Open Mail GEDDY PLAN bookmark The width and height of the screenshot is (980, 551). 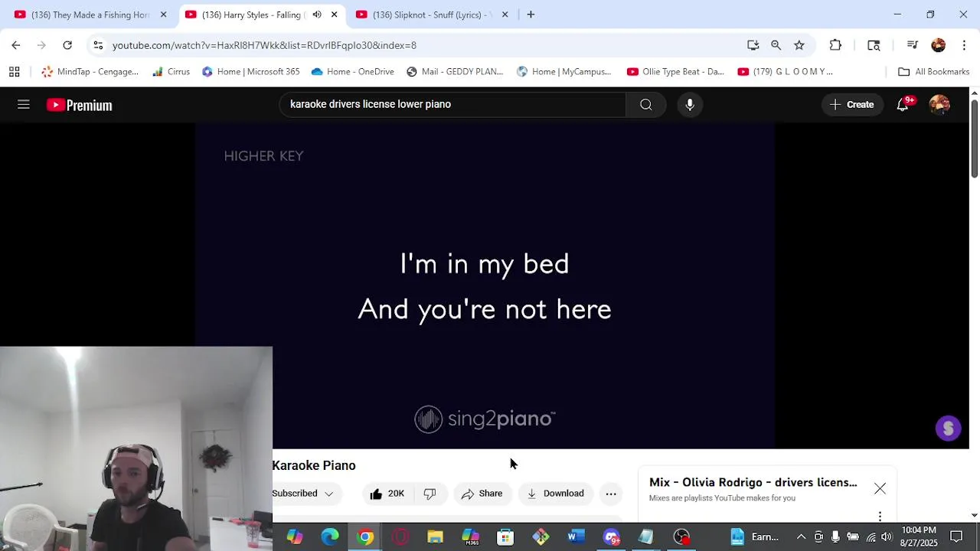click(455, 72)
